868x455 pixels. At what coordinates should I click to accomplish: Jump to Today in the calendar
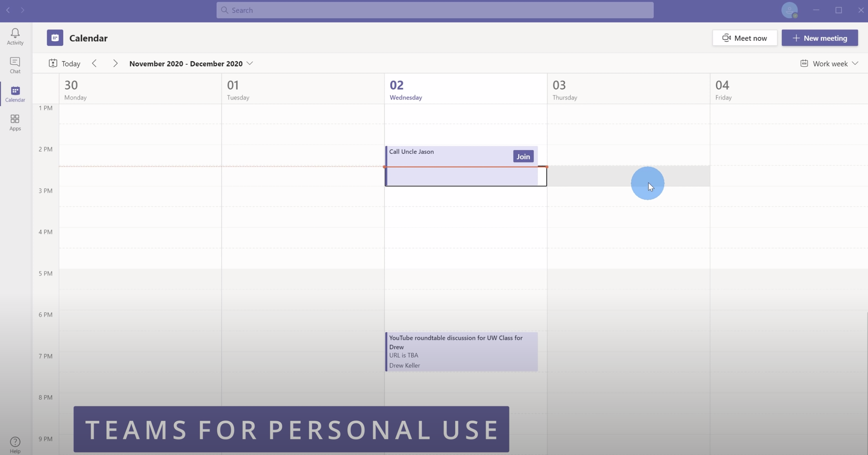(64, 63)
